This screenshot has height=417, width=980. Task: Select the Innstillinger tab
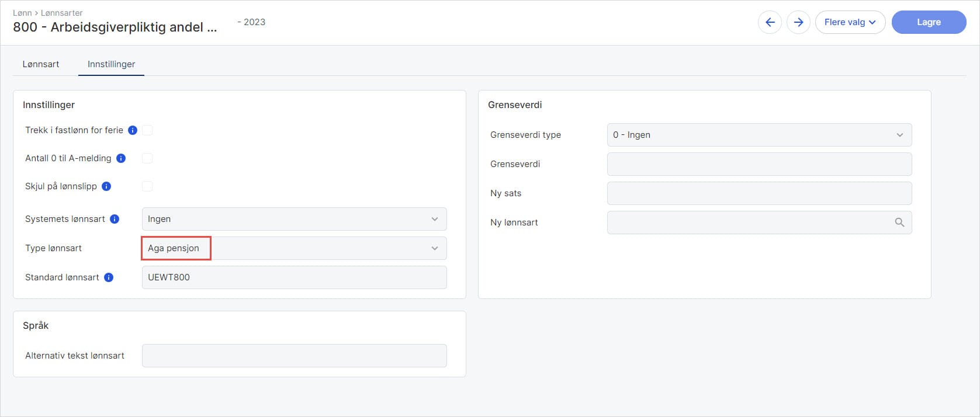point(111,64)
